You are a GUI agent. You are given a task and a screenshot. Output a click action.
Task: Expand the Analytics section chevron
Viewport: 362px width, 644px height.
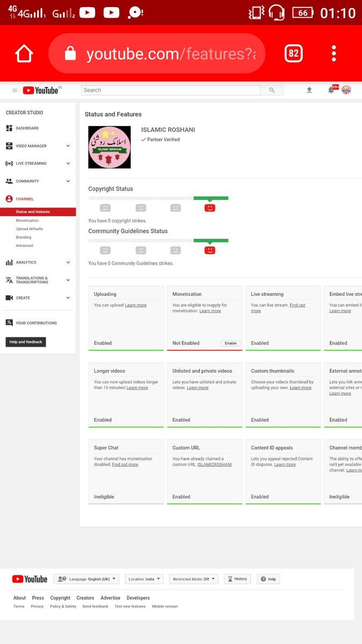click(x=68, y=262)
